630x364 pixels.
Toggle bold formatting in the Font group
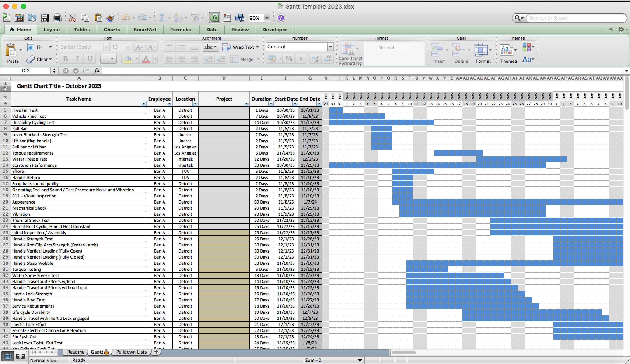tap(65, 59)
